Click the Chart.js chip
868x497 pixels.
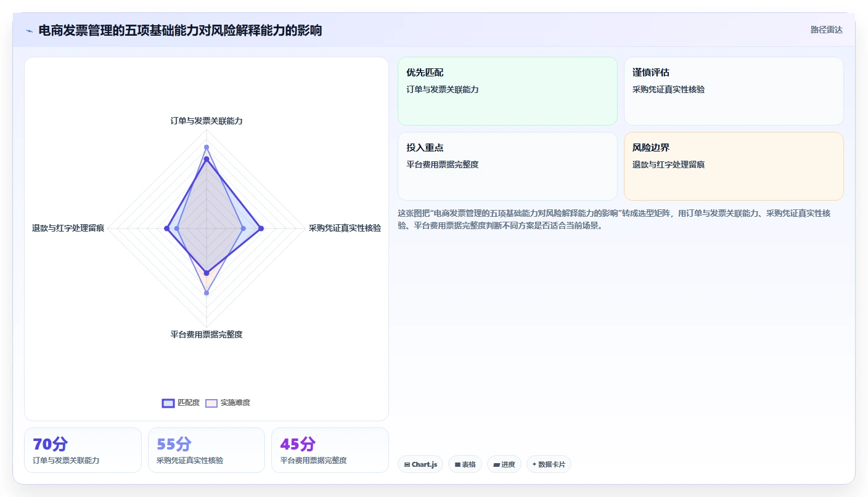[420, 464]
